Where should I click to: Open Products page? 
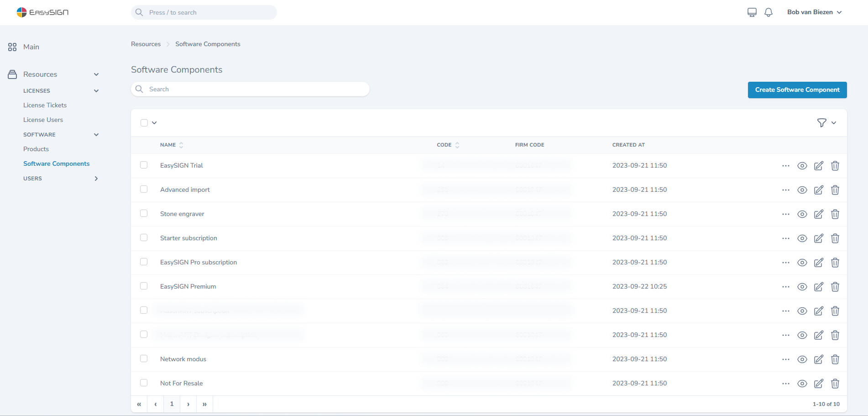(x=36, y=149)
